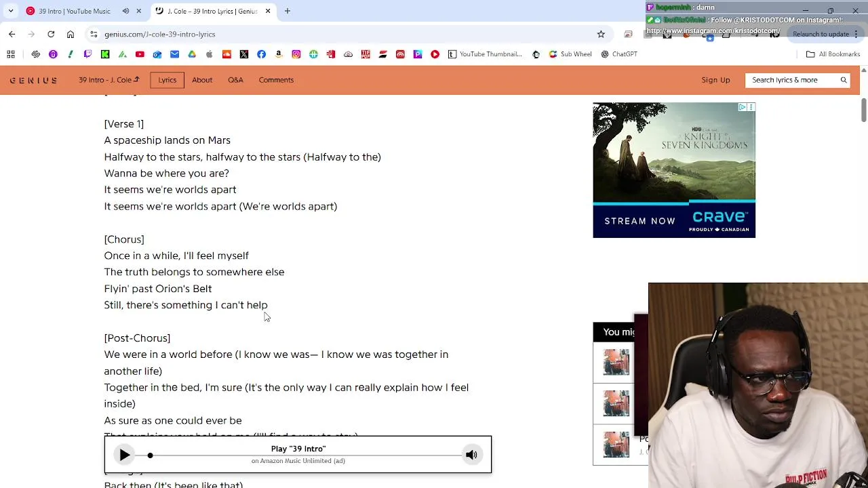
Task: Click the lyric 'Flyin' past Orion's Belt'
Action: 158,289
